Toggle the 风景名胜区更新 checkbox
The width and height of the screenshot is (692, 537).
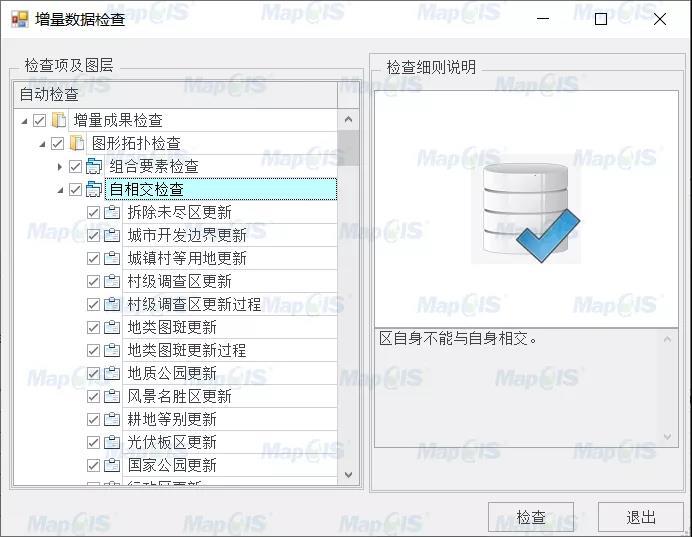94,396
